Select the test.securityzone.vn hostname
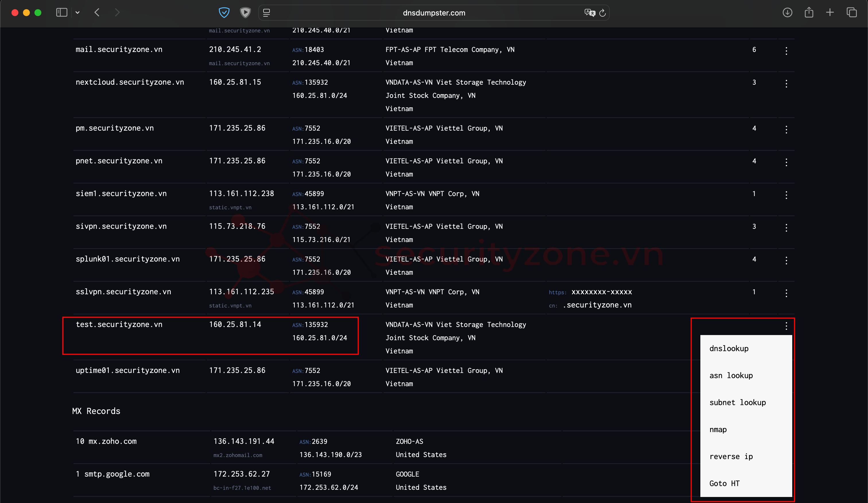The width and height of the screenshot is (868, 503). 119,324
